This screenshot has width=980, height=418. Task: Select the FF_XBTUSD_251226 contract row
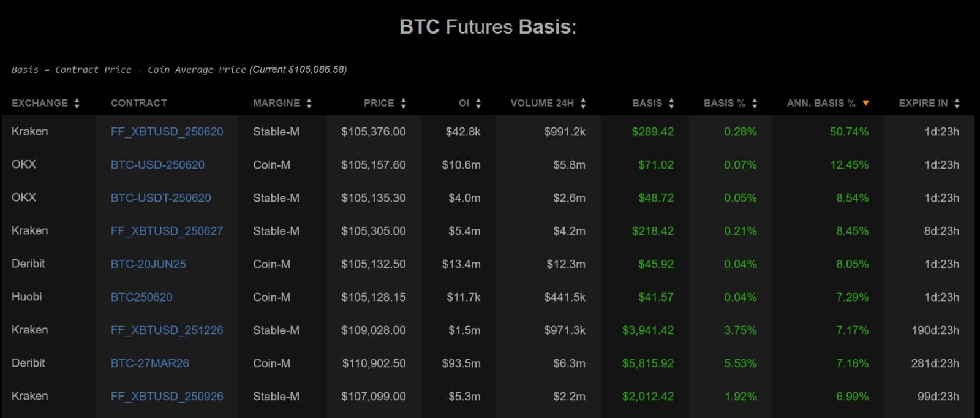click(166, 330)
